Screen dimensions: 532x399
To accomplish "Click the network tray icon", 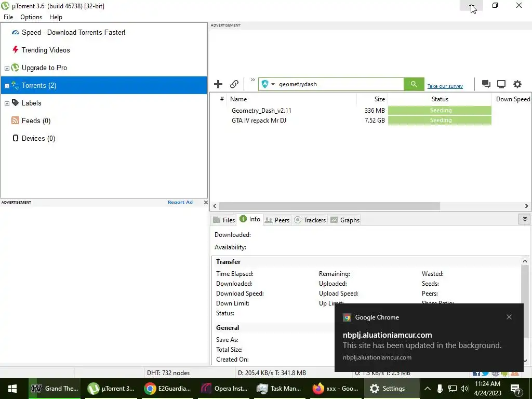I will pos(453,389).
